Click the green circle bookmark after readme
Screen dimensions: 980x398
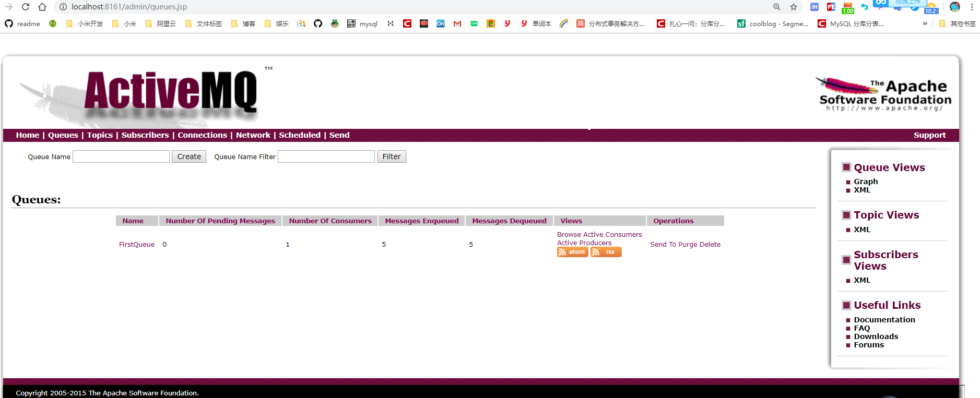coord(53,23)
